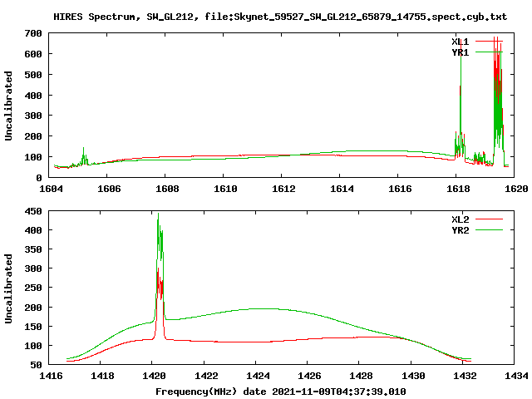Click the 350 y-axis tick label

pyautogui.click(x=33, y=249)
